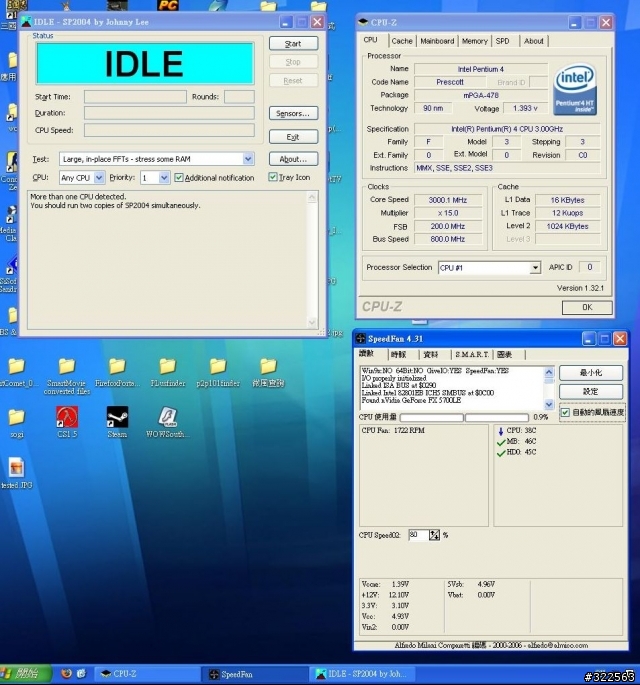Adjust the CPU Speed02 percent spinner
640x685 pixels.
(434, 535)
